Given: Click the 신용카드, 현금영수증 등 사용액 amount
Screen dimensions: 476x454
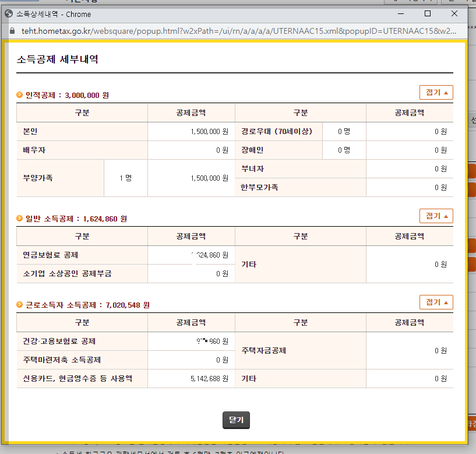Looking at the screenshot, I should (x=191, y=378).
